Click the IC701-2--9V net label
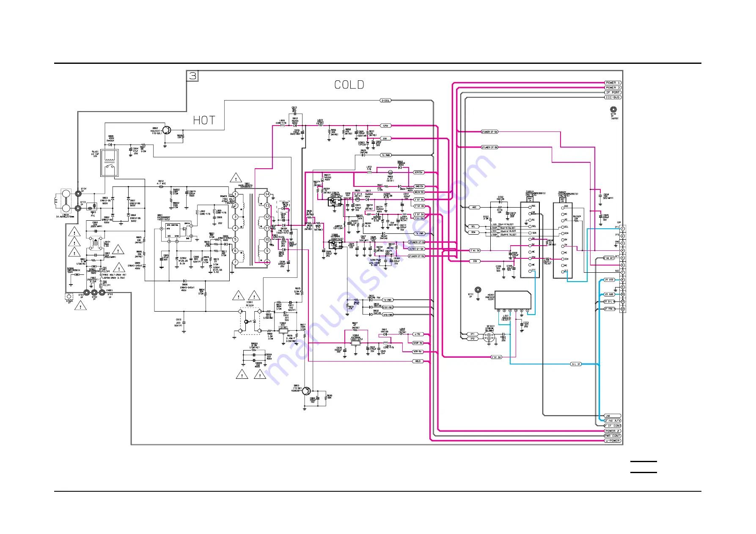 coord(416,249)
